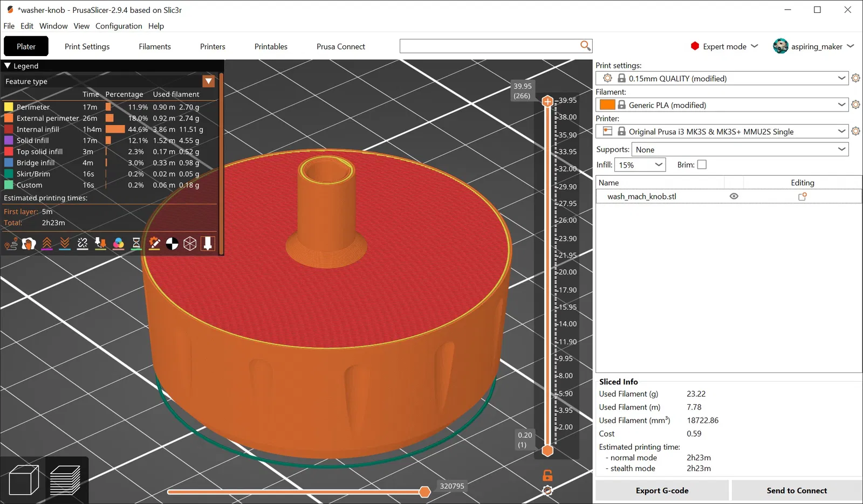Switch to the sliced layers preview
The width and height of the screenshot is (863, 504).
click(65, 479)
